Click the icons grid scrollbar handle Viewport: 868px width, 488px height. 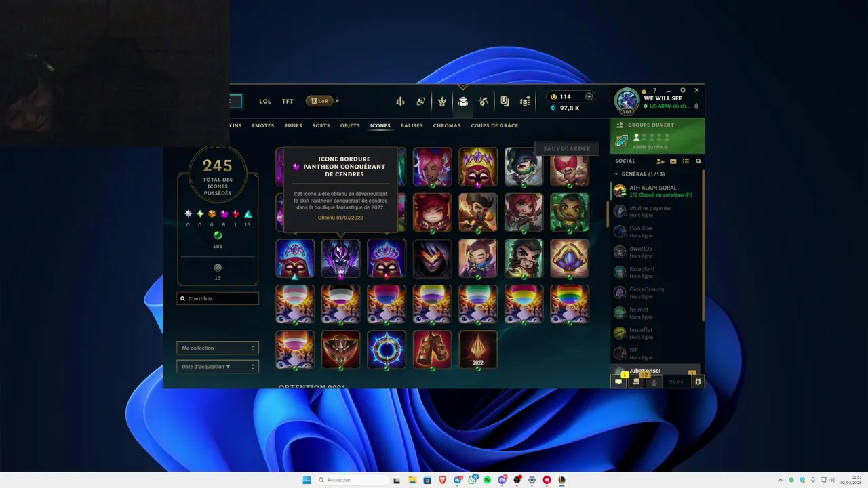(608, 213)
